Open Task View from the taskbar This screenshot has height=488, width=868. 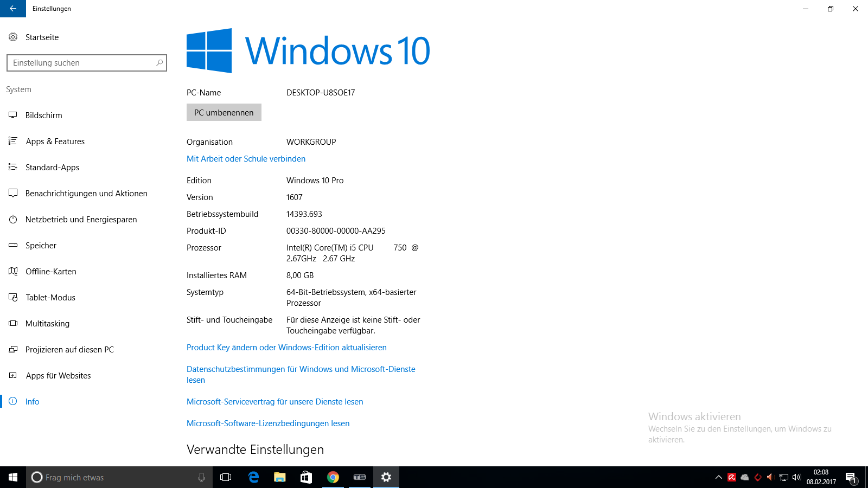(226, 477)
